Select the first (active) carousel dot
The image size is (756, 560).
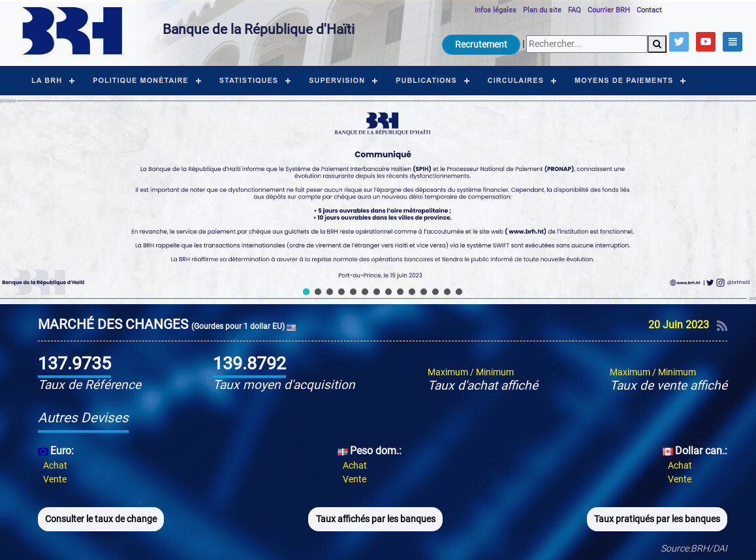pyautogui.click(x=306, y=292)
